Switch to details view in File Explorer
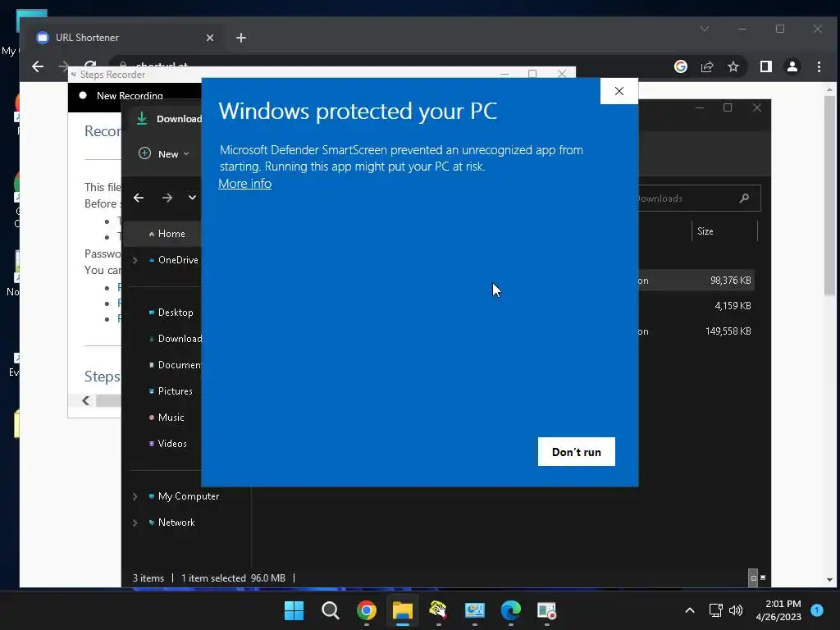 point(753,578)
